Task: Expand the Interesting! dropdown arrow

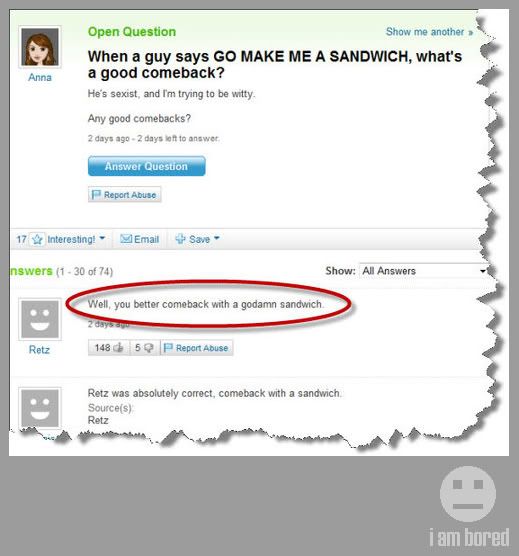Action: coord(102,238)
